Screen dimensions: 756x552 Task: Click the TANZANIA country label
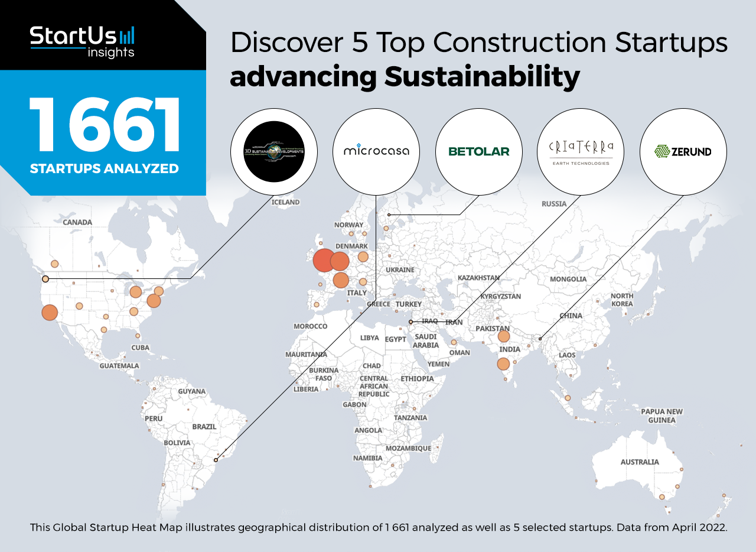410,418
